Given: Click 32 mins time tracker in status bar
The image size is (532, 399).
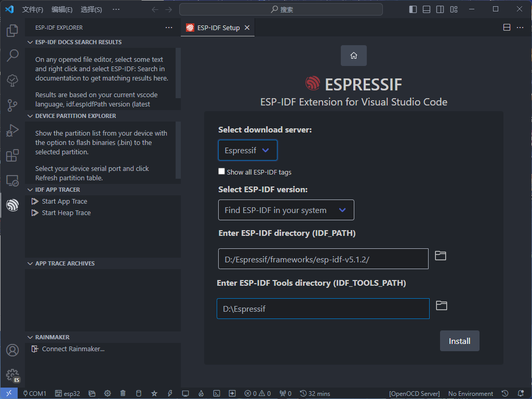Looking at the screenshot, I should click(315, 393).
